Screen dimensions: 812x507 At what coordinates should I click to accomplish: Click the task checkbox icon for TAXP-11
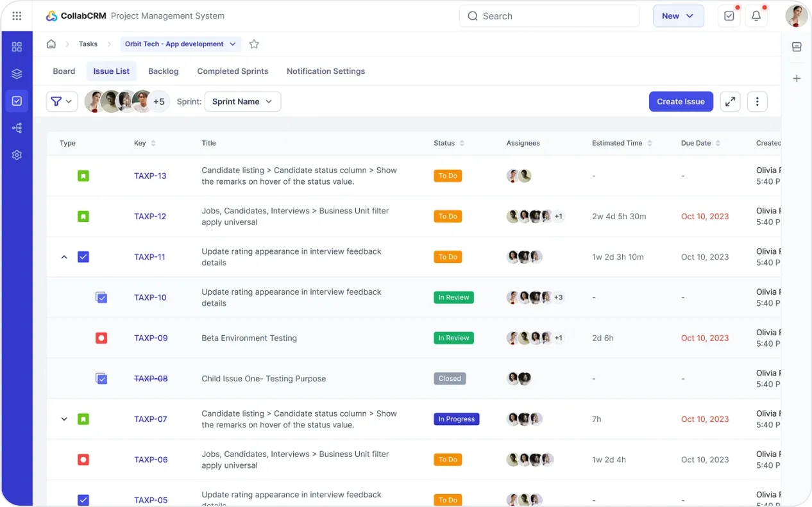click(83, 257)
